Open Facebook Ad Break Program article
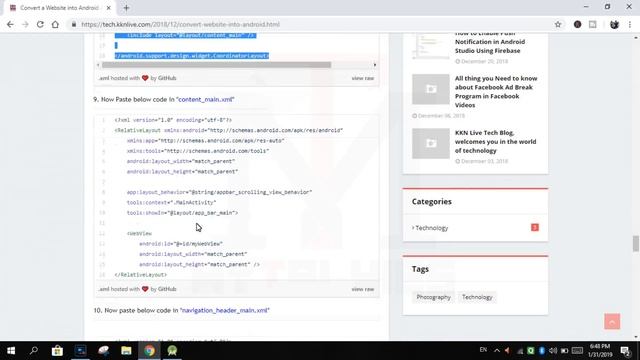640x360 pixels. click(x=496, y=91)
